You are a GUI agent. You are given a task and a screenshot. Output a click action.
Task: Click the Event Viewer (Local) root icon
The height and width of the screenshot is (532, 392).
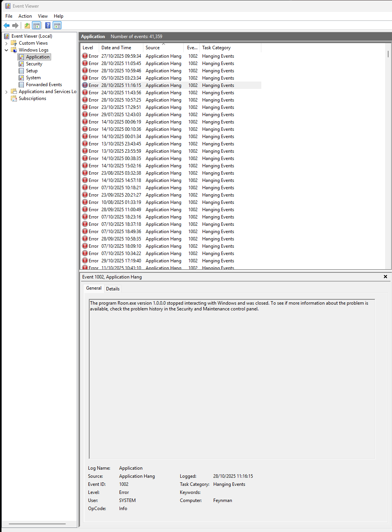[7, 36]
